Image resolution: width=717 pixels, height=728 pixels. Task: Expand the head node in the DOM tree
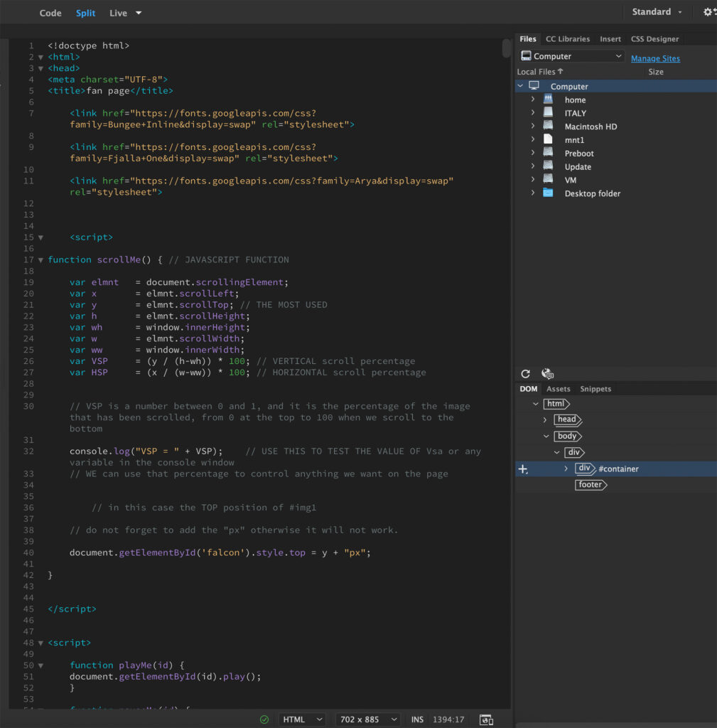(x=544, y=419)
